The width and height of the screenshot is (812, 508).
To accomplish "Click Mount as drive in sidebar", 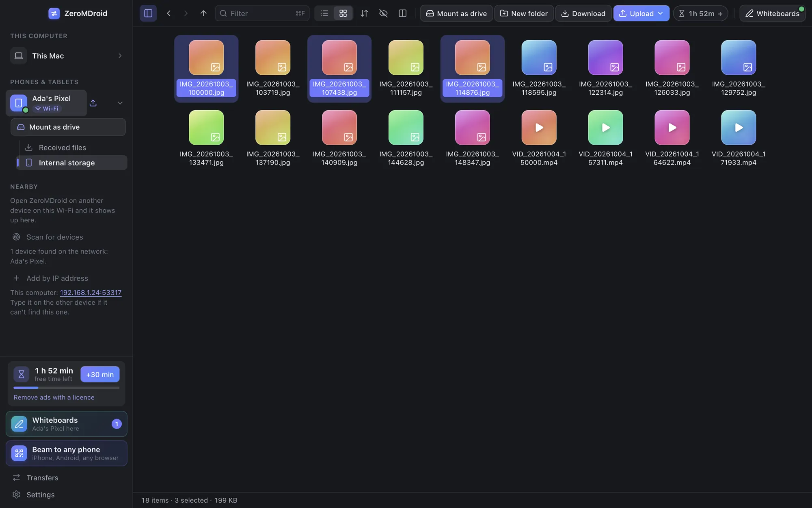I will (x=68, y=127).
